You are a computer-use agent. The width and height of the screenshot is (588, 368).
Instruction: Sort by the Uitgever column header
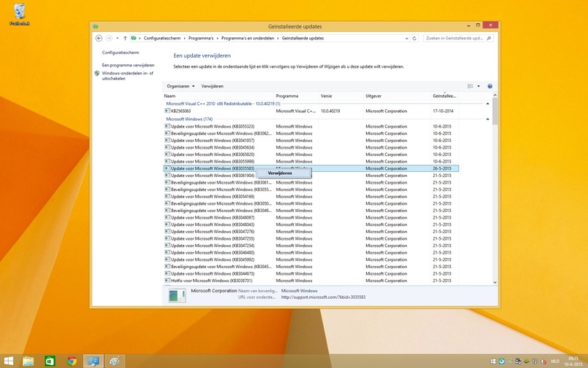(x=397, y=96)
